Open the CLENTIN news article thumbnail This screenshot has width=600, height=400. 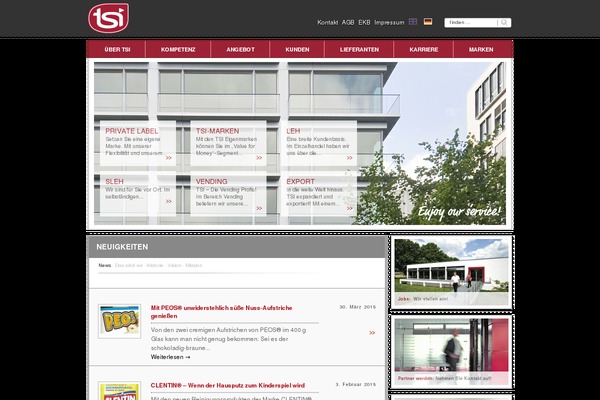[x=119, y=391]
